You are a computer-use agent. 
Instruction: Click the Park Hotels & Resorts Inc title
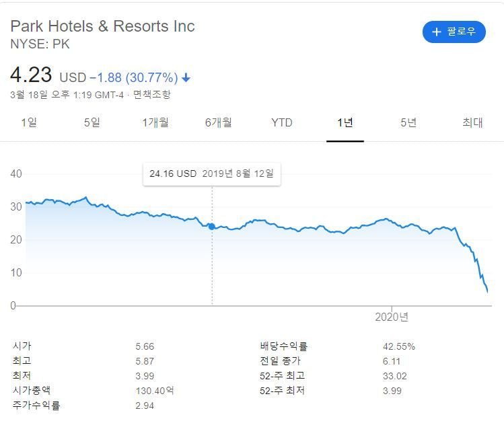pyautogui.click(x=103, y=26)
